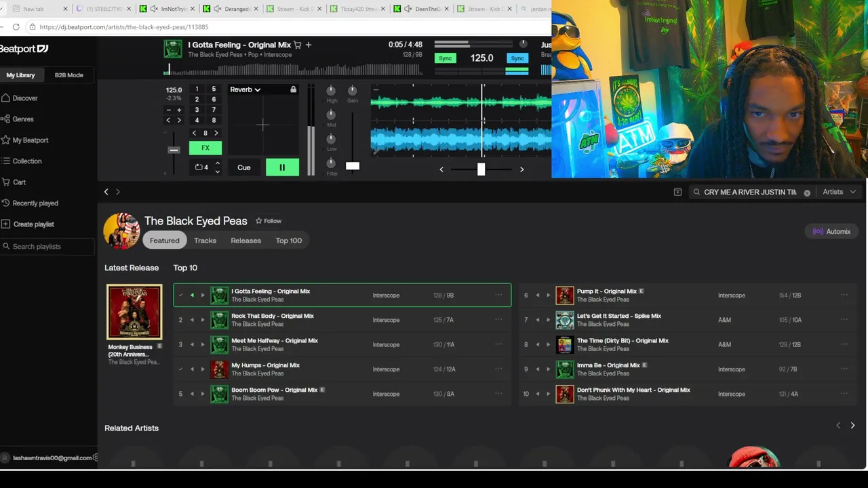Open more options for Pump It

pos(844,295)
